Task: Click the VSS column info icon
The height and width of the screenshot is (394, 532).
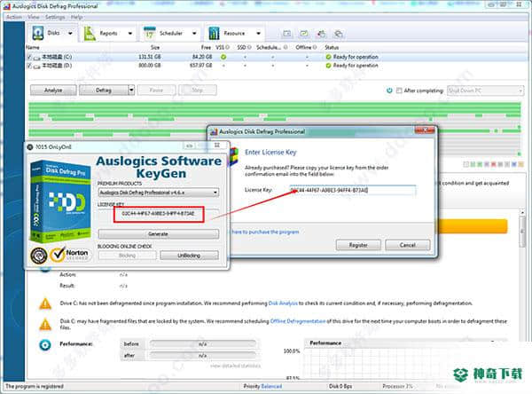Action: coord(227,47)
